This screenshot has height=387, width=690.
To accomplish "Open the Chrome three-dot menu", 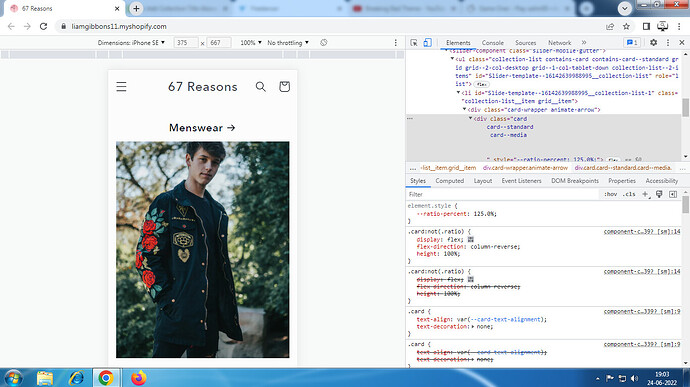I will [x=679, y=26].
